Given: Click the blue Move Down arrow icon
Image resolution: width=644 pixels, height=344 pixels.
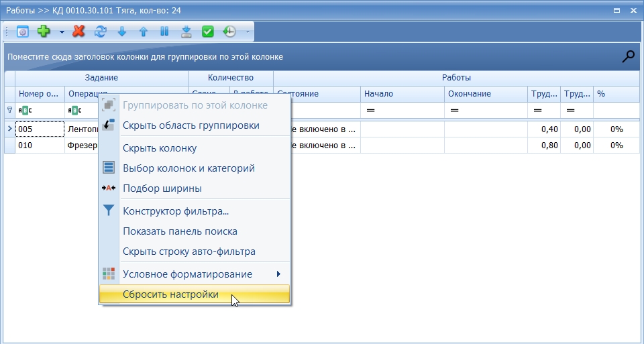Looking at the screenshot, I should 121,32.
